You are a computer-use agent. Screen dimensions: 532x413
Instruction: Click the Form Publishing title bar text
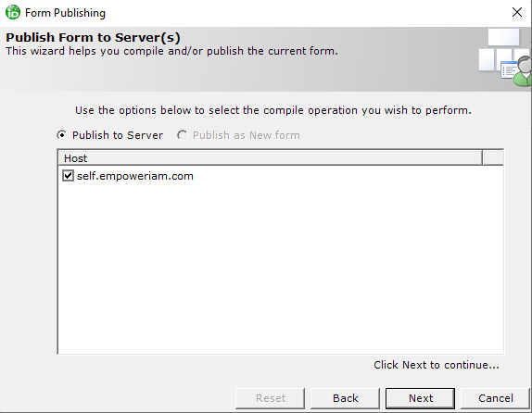(x=65, y=13)
